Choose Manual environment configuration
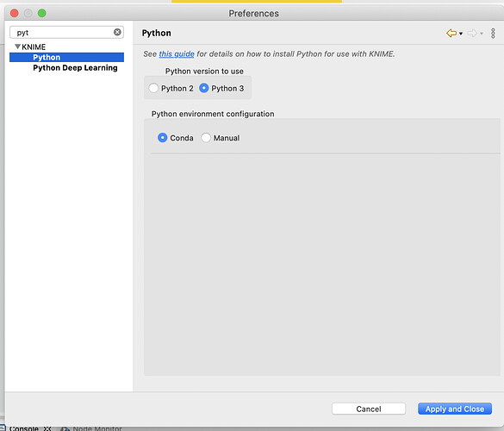Screen dimensions: 504x431 206,138
